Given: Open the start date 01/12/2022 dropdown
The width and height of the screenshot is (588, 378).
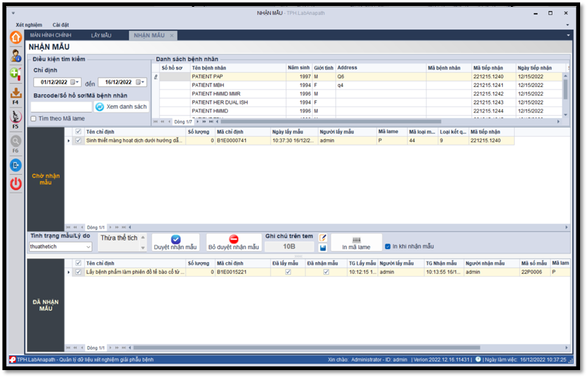Looking at the screenshot, I should [77, 82].
